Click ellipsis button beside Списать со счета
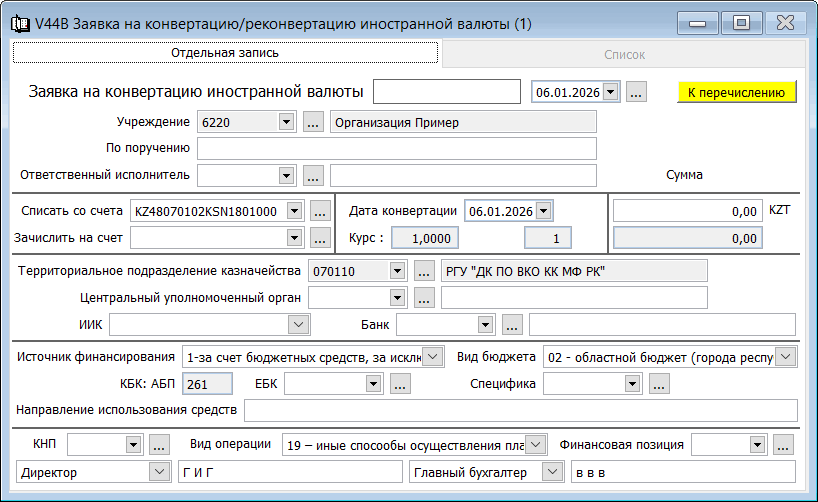Viewport: 818px width, 502px height. point(320,211)
